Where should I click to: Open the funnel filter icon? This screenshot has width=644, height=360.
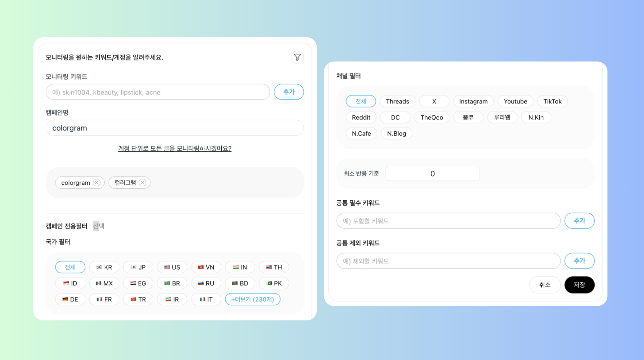pyautogui.click(x=297, y=58)
